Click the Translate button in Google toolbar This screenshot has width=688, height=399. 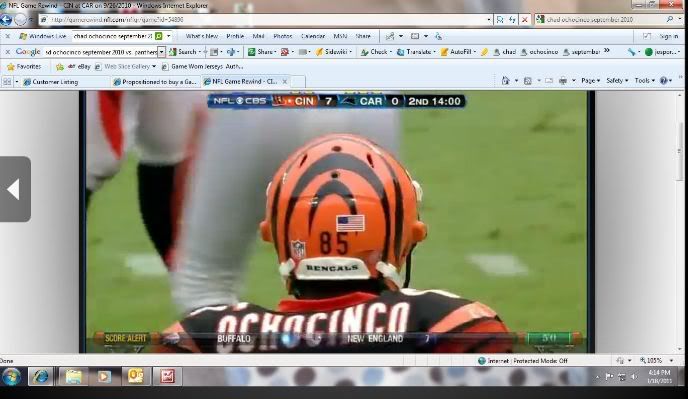416,52
